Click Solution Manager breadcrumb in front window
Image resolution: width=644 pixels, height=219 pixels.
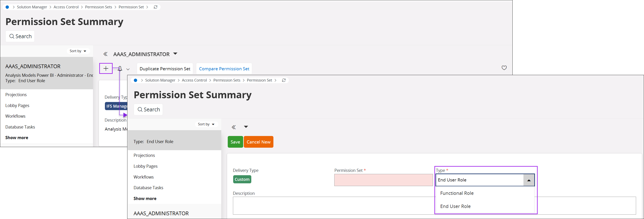[160, 80]
